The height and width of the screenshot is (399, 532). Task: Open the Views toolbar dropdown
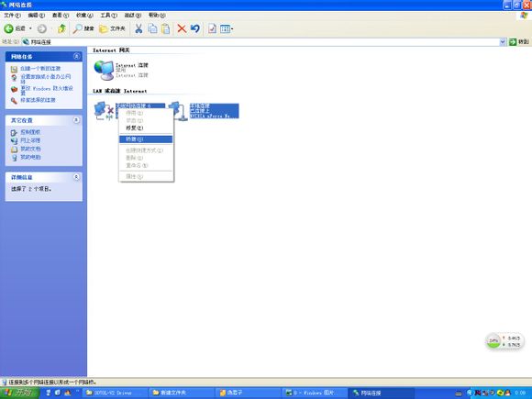click(227, 28)
